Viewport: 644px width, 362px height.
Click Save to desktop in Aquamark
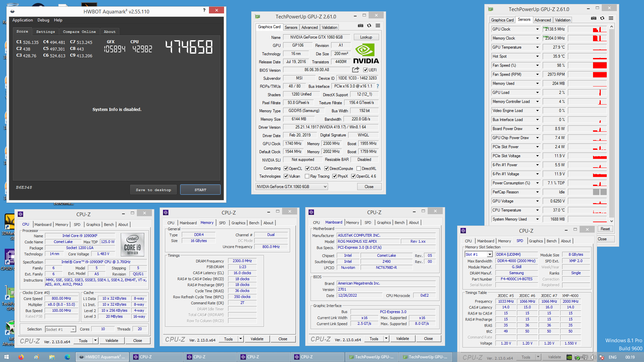click(x=154, y=190)
